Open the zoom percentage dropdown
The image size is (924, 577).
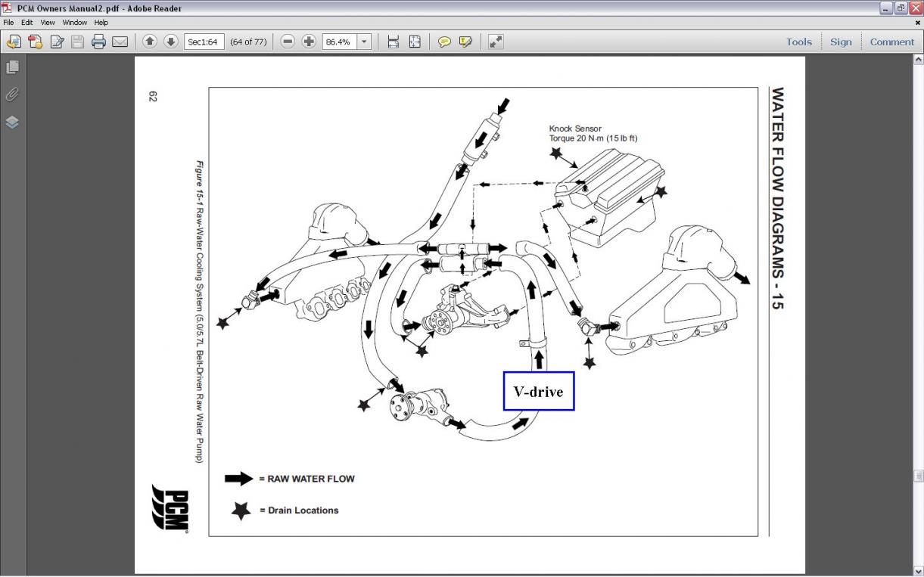[364, 42]
